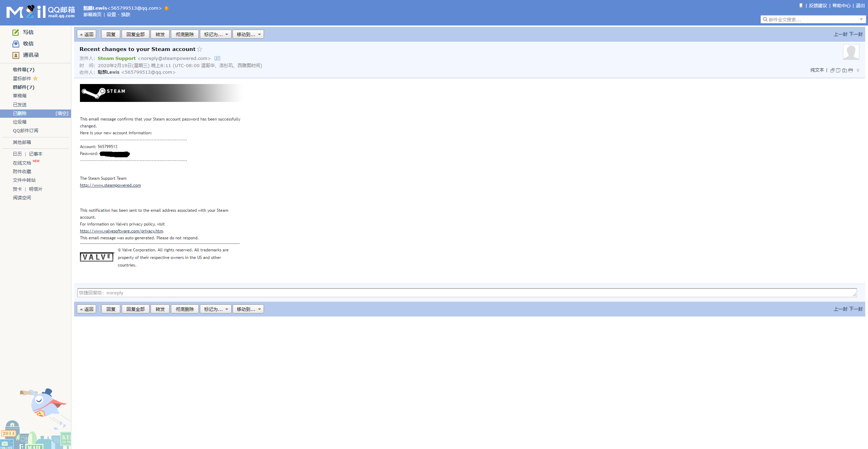Click the QQ Mail logo

coord(40,12)
